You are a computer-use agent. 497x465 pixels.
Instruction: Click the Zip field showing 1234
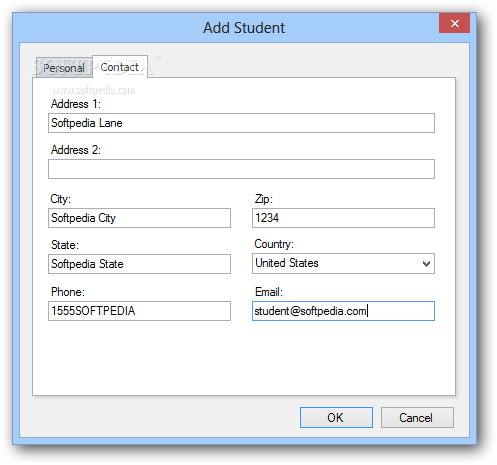(343, 218)
